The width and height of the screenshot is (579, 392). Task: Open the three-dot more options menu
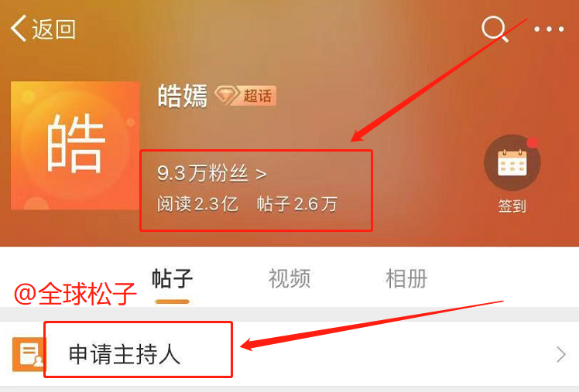point(549,29)
